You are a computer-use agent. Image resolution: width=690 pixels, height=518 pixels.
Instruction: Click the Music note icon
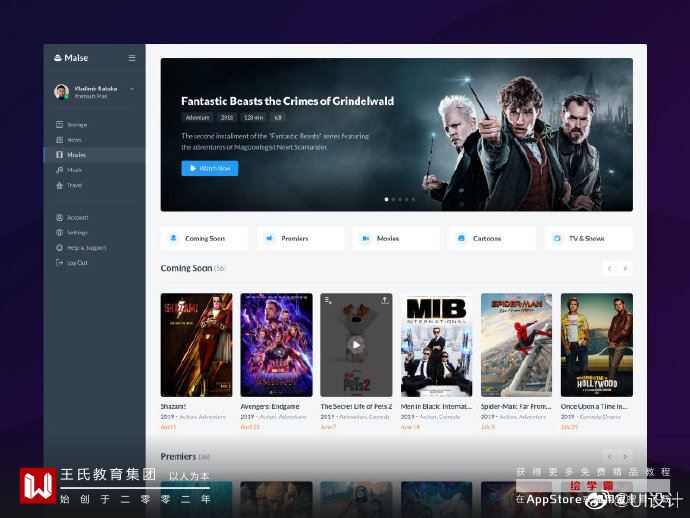[59, 170]
